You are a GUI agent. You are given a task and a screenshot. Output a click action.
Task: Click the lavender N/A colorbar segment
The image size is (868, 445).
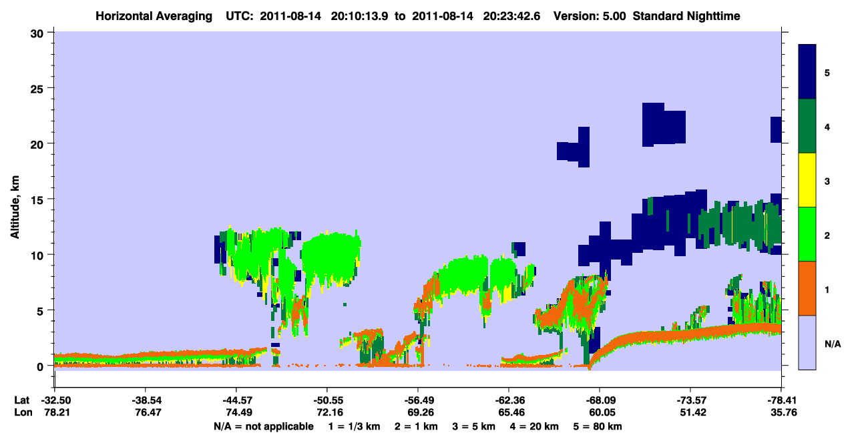pos(807,342)
